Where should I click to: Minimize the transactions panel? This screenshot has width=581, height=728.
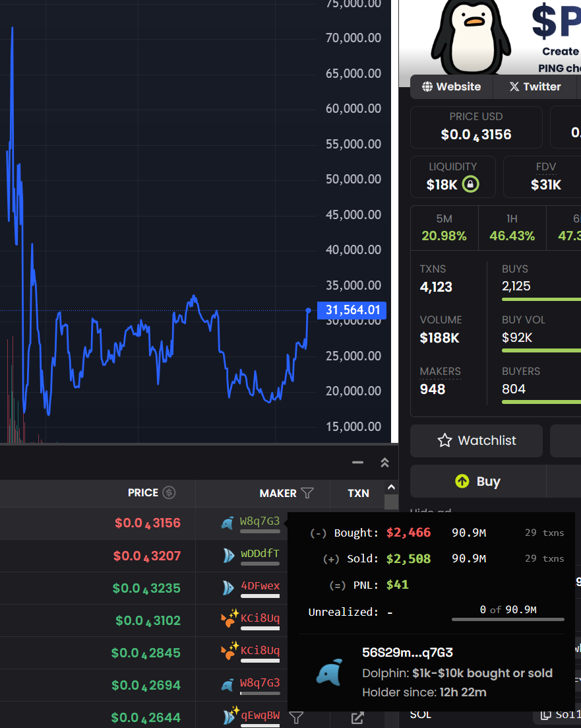click(x=357, y=463)
